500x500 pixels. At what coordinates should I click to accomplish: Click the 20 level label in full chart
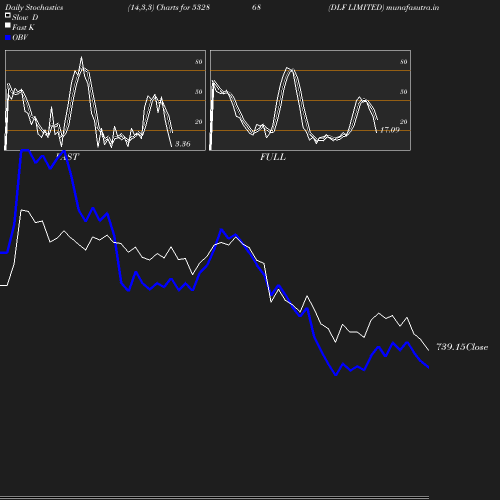pos(404,122)
